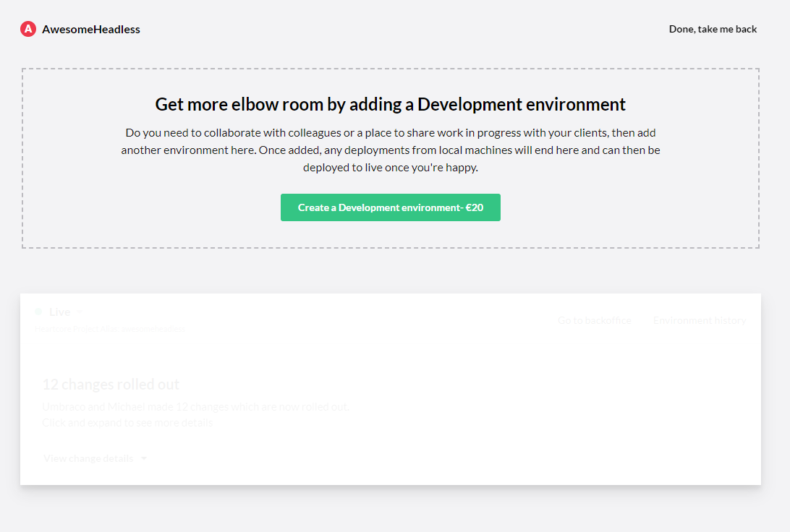Click the 12 changes rolled out heading
The image size is (790, 532).
click(x=111, y=385)
